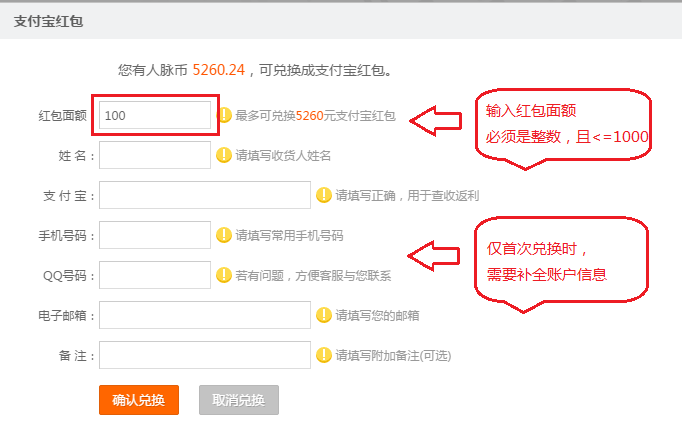The image size is (682, 440).
Task: Click warning icon beside 请填写附加备注
Action: click(324, 355)
